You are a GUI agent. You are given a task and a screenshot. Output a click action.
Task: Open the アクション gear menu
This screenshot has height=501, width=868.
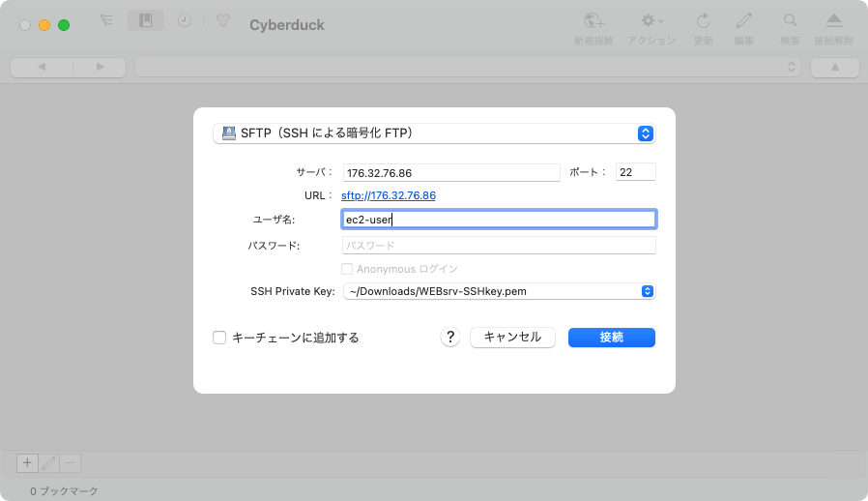pyautogui.click(x=651, y=29)
